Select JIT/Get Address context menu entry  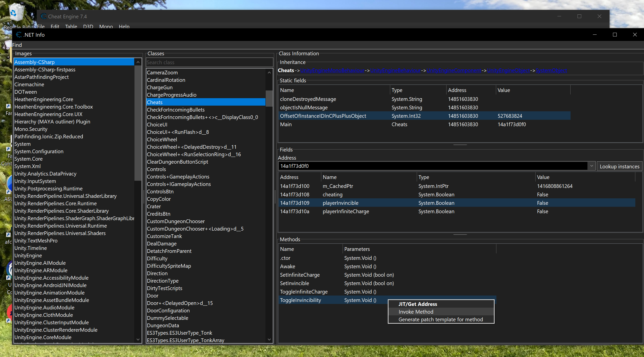pos(418,304)
